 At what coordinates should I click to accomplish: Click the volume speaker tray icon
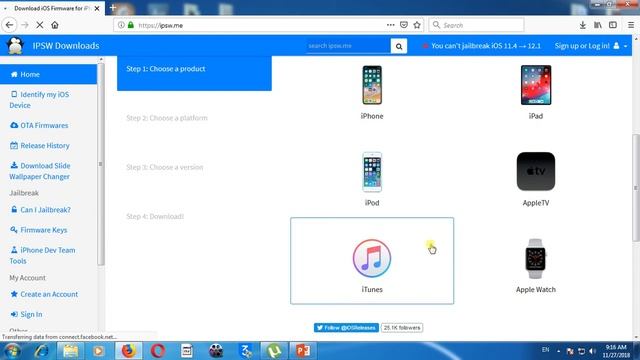click(593, 351)
